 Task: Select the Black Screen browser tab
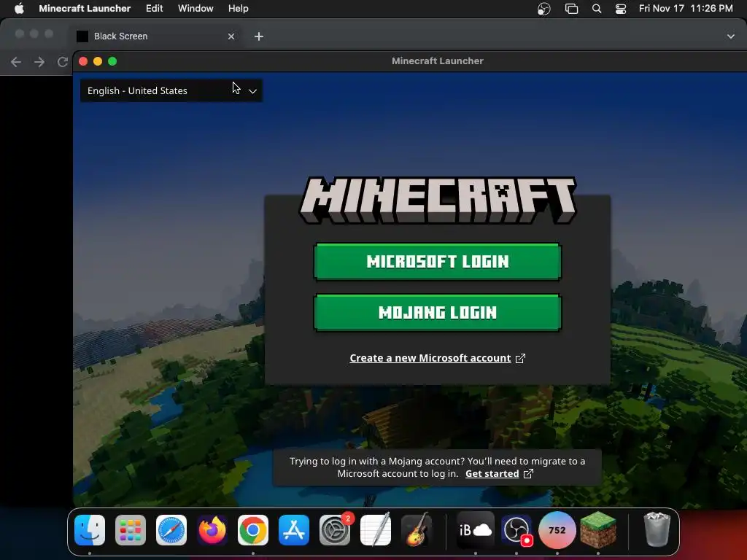point(155,36)
